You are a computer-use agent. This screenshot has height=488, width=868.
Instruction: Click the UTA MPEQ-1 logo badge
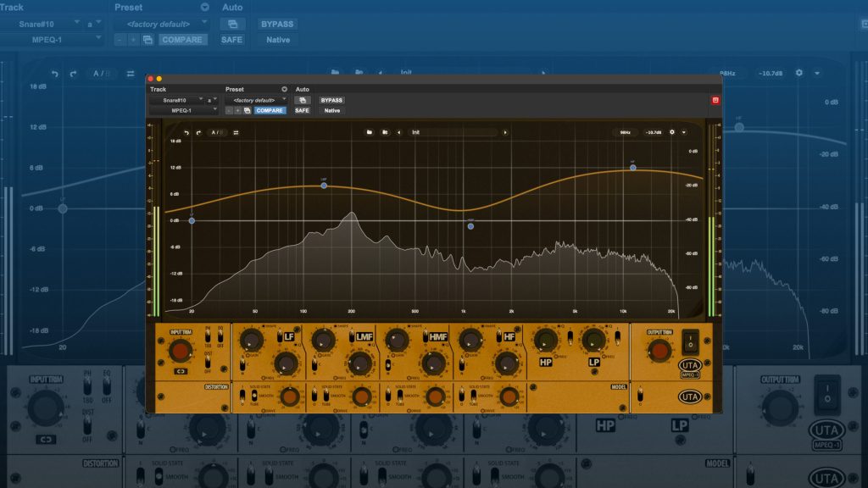pos(690,368)
